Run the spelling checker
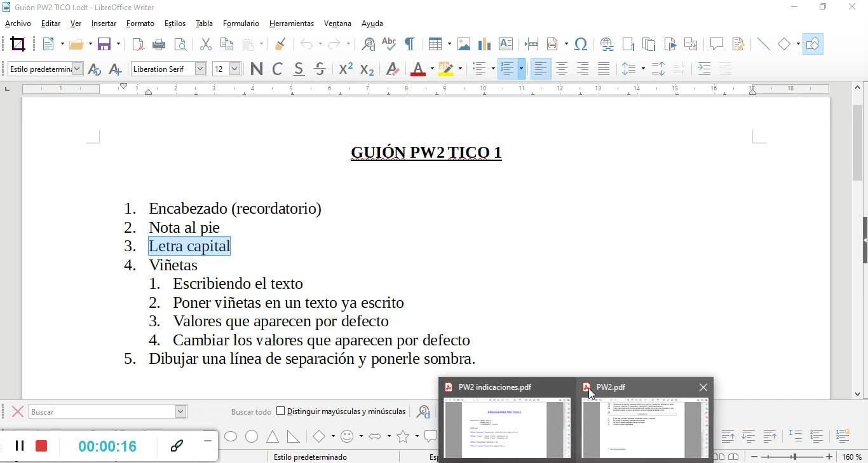868x463 pixels. coord(389,44)
